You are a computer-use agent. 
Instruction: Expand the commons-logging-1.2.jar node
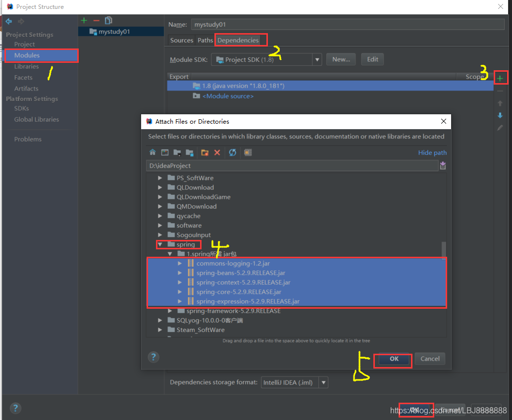click(180, 263)
